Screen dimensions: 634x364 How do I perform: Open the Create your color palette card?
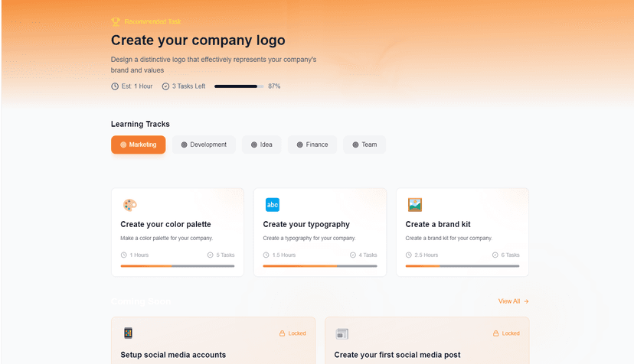178,232
